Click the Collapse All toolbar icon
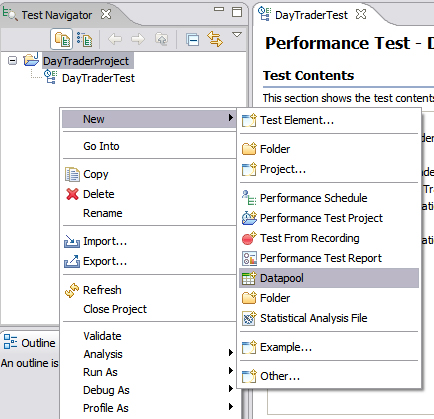 [x=193, y=40]
